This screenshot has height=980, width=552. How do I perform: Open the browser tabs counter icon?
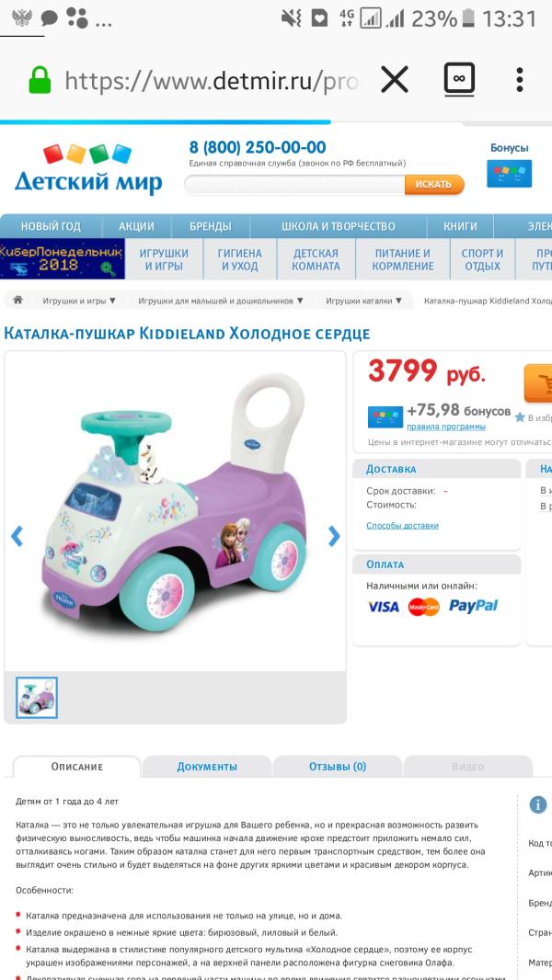click(459, 80)
